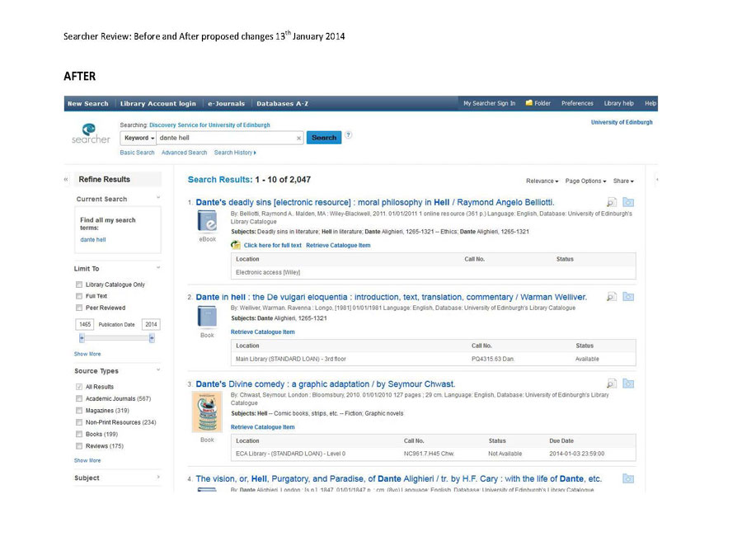Check Academic Journals (567)
The height and width of the screenshot is (560, 742).
[79, 398]
